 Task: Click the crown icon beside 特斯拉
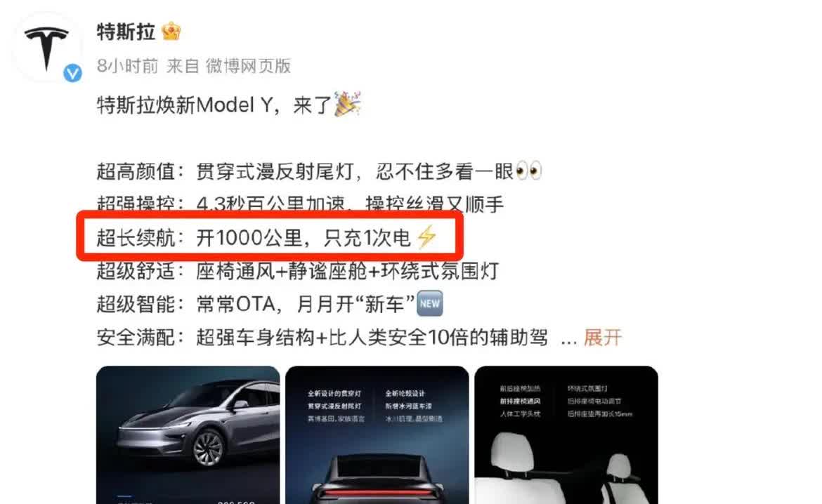click(x=171, y=32)
